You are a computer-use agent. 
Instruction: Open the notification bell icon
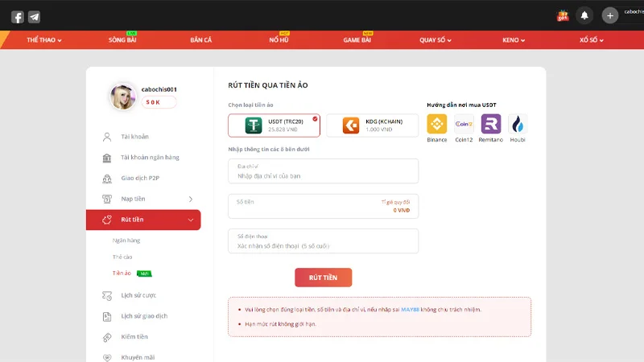point(584,15)
